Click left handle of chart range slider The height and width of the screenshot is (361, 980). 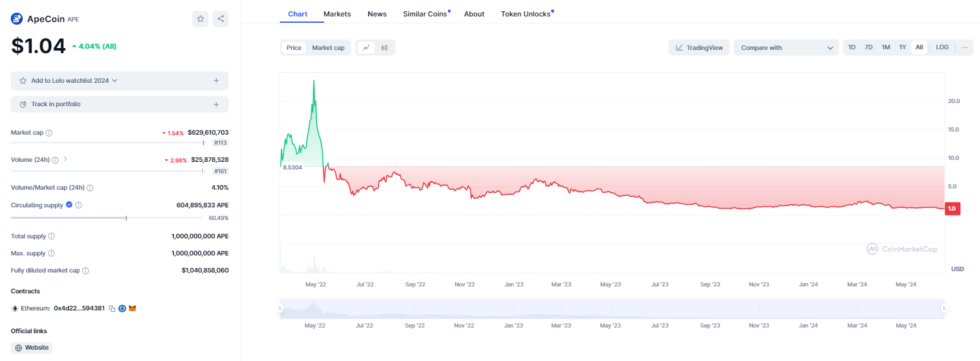279,309
